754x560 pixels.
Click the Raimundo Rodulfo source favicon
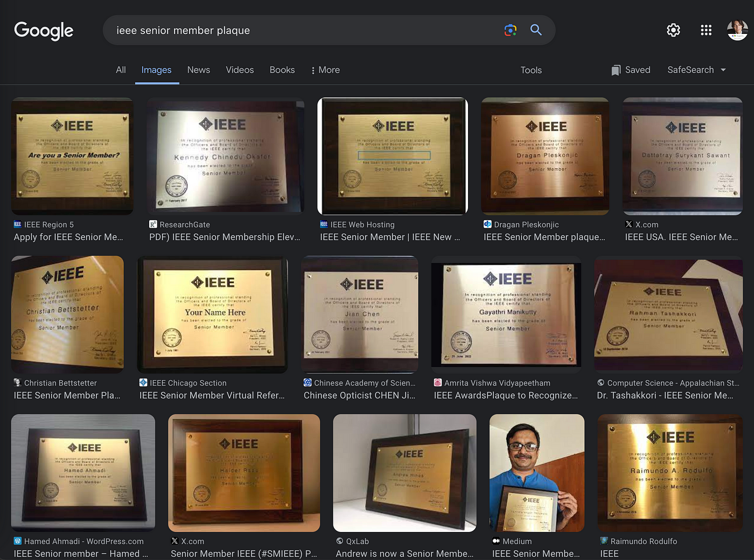pyautogui.click(x=604, y=541)
